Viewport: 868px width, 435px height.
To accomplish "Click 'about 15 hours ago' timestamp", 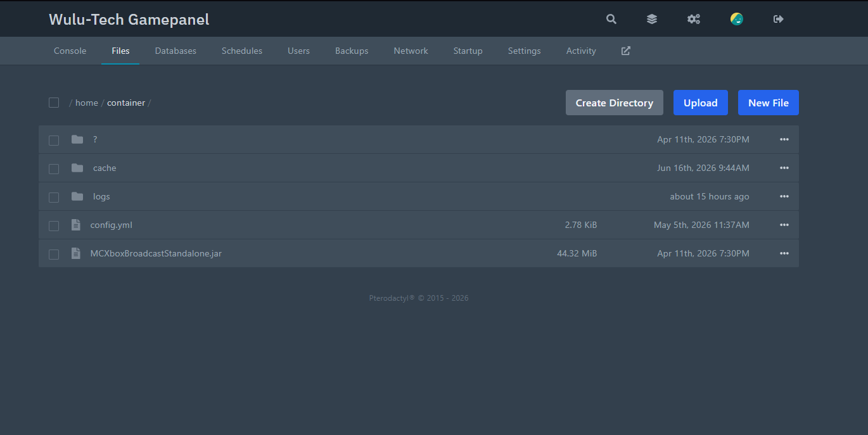I will point(710,196).
